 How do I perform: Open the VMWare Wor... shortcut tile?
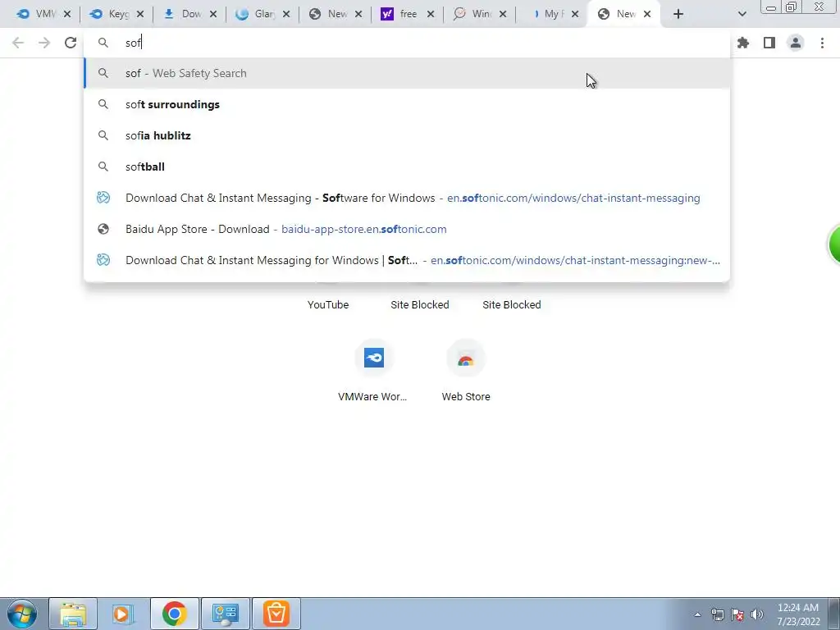point(373,370)
